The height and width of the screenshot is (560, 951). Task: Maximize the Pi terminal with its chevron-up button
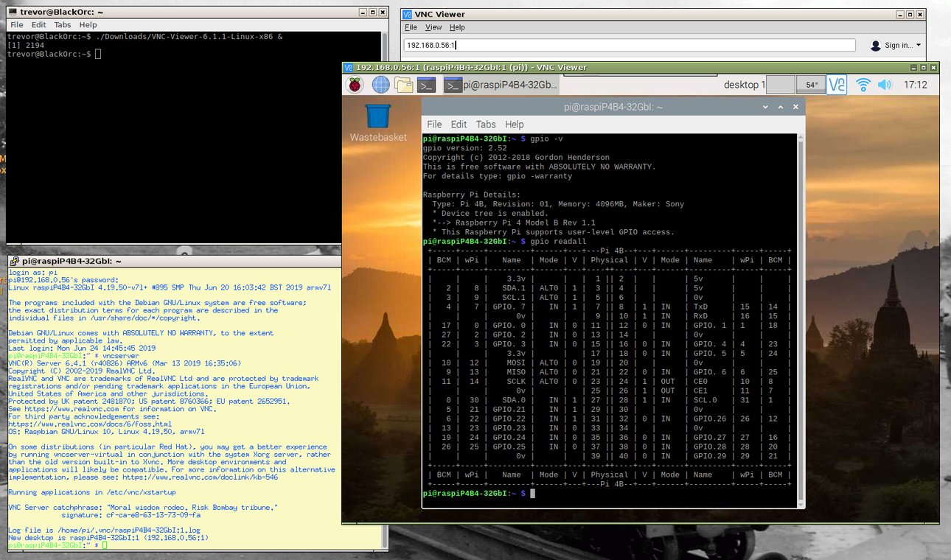[781, 107]
